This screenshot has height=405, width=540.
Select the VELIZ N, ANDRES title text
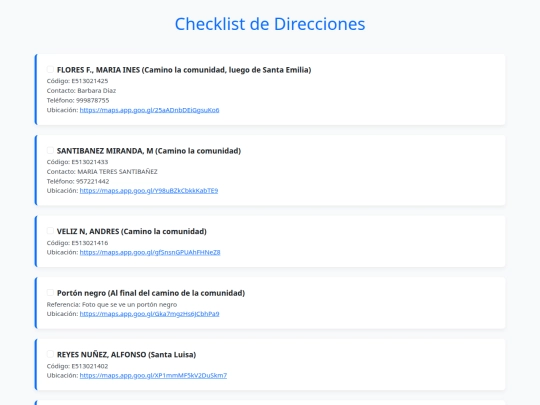click(132, 231)
